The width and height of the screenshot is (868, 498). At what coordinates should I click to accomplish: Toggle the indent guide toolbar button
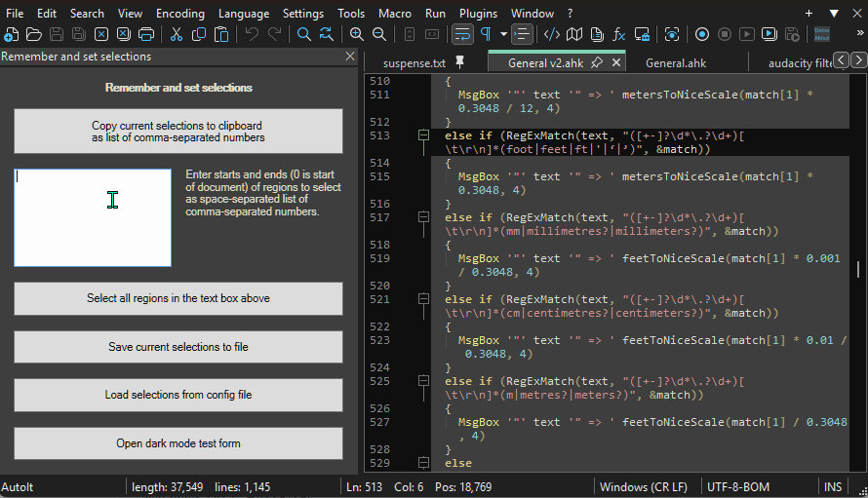point(522,34)
